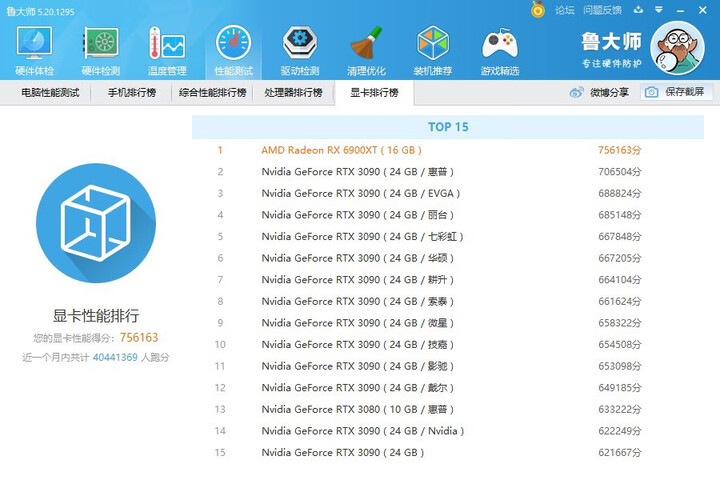Click the score 756163分 in the list
This screenshot has height=480, width=720.
coord(619,150)
